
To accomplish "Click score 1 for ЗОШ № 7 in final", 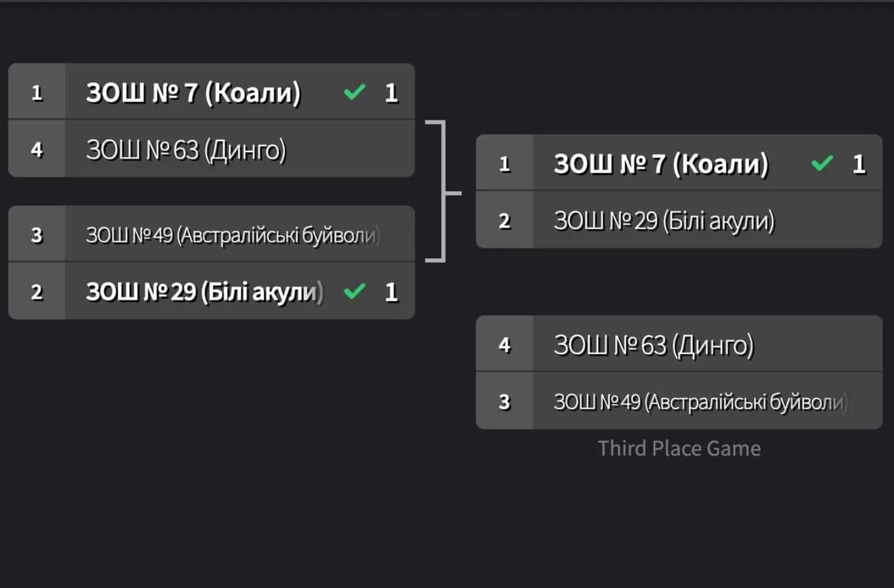I will 859,164.
